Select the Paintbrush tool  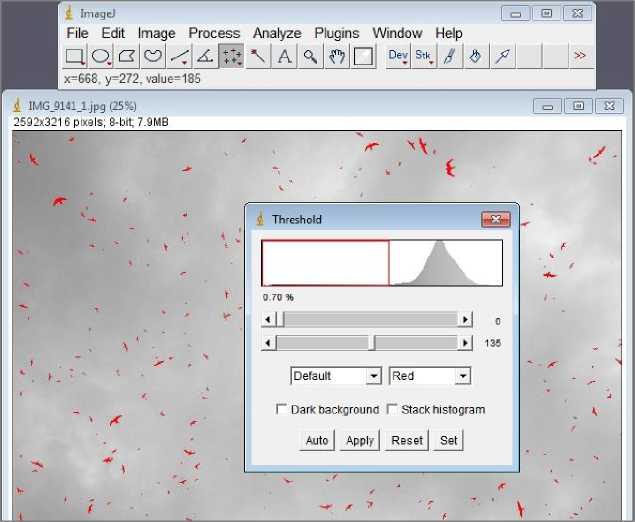point(450,56)
